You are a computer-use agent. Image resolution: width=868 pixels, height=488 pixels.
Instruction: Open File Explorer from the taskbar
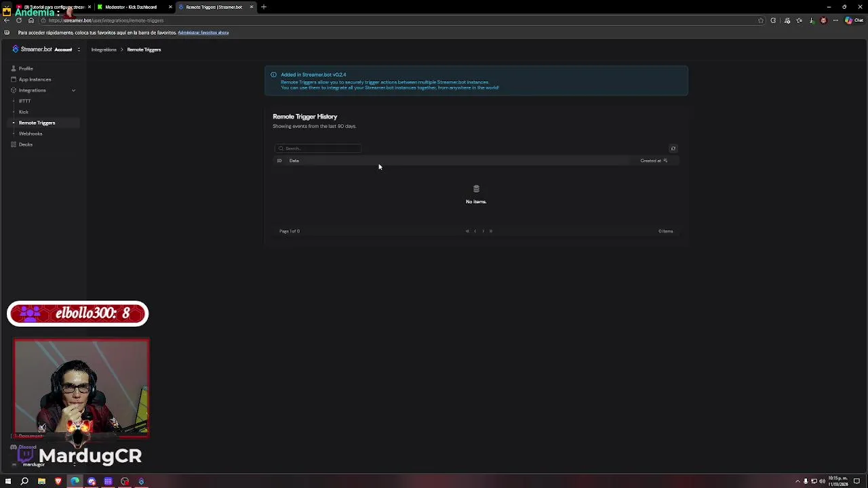[41, 481]
